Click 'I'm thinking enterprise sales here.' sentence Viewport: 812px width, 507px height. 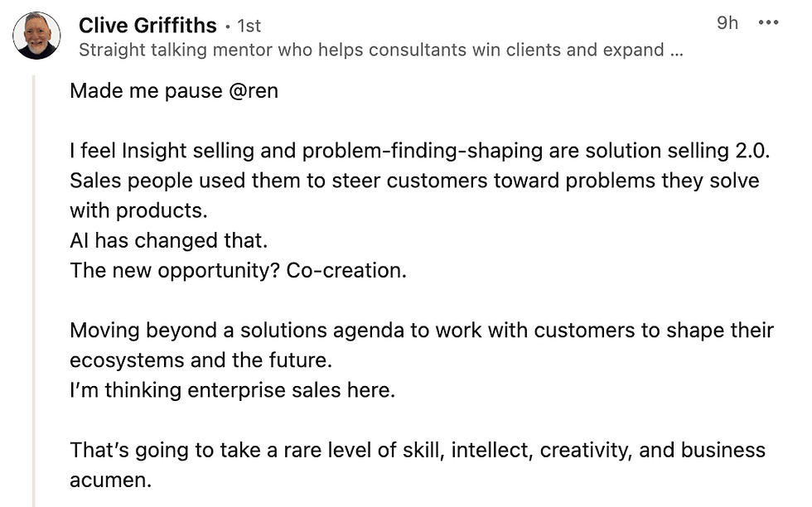tap(233, 390)
